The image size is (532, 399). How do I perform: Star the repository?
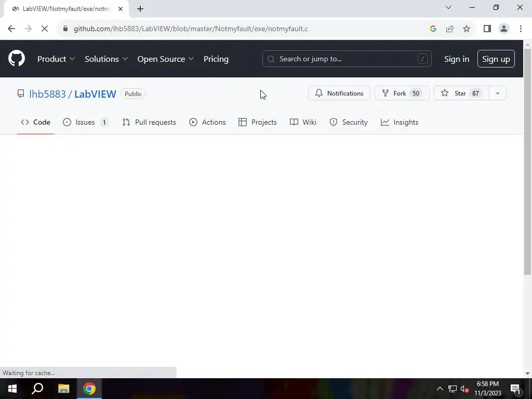[x=461, y=94]
